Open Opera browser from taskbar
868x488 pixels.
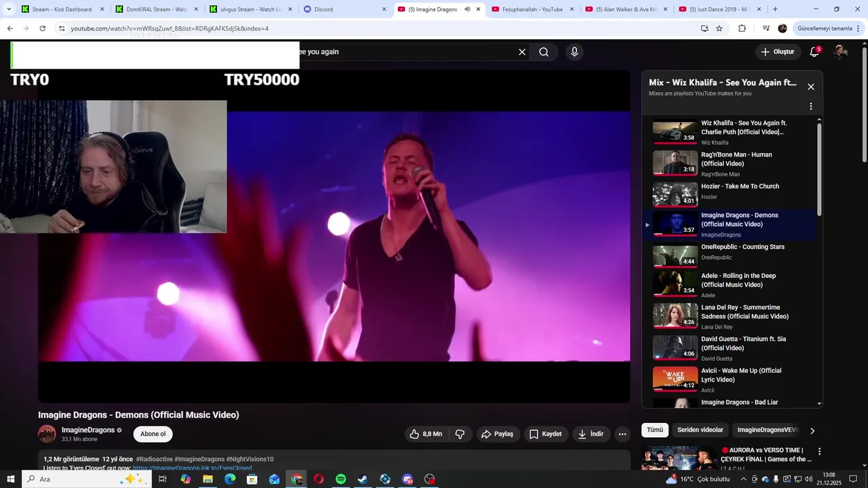click(318, 479)
